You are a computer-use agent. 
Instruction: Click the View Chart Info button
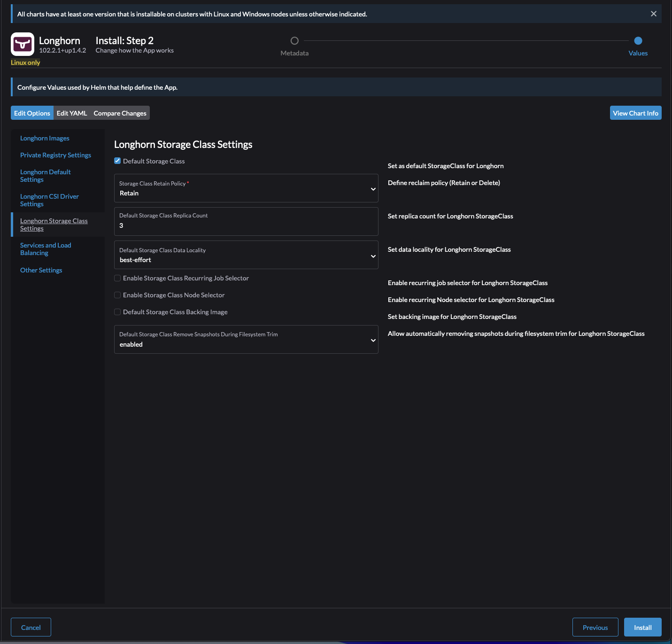click(x=635, y=113)
